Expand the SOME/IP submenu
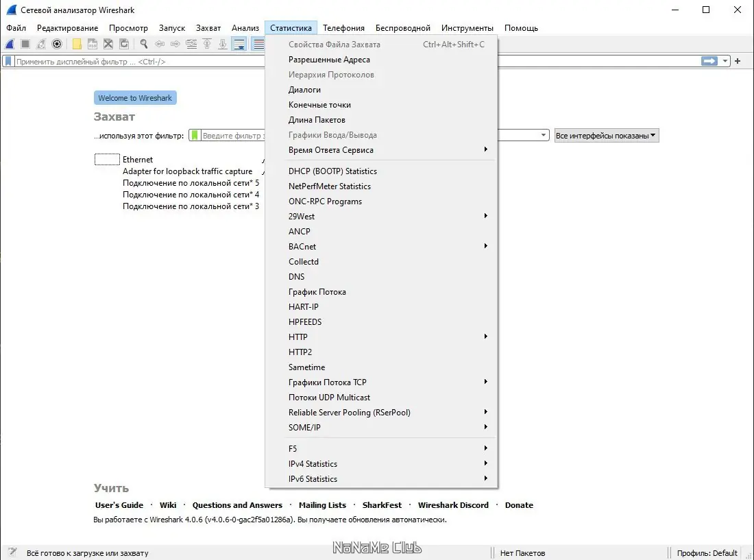This screenshot has height=560, width=754. point(381,427)
